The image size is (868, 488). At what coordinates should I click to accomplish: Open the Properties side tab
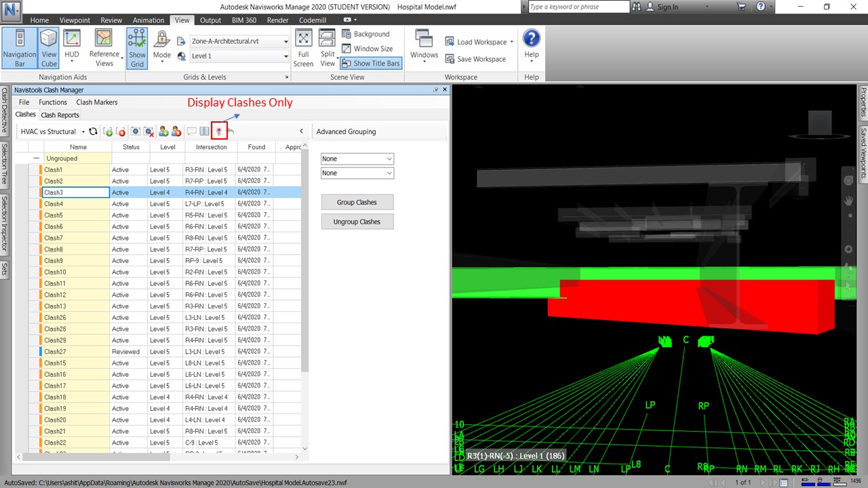pyautogui.click(x=863, y=103)
